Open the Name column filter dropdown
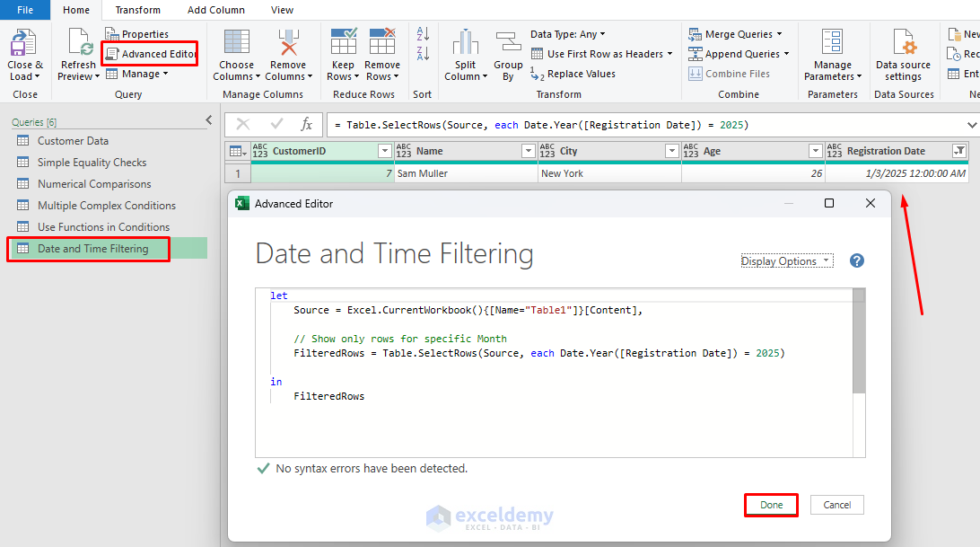The width and height of the screenshot is (980, 547). [x=528, y=151]
